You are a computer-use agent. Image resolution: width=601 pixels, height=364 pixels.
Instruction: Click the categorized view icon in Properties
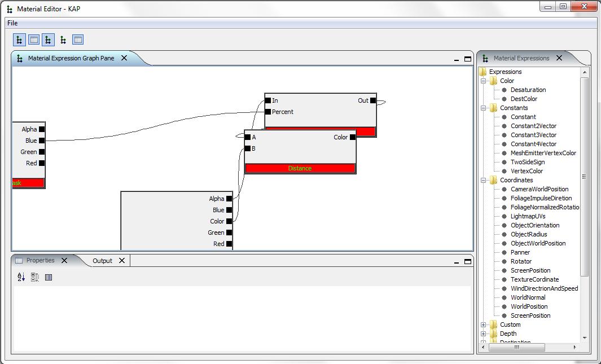[x=35, y=277]
